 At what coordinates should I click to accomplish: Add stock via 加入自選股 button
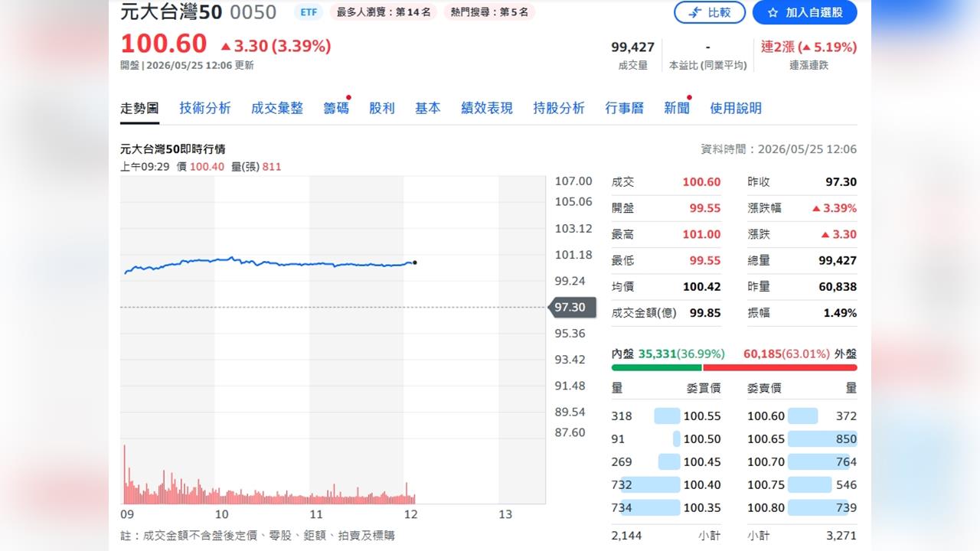coord(805,12)
